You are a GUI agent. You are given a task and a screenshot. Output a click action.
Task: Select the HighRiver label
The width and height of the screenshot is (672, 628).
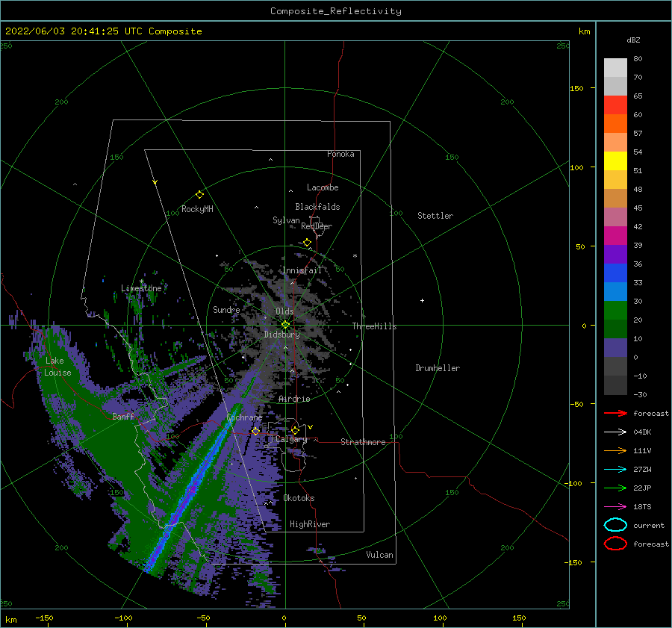pos(310,524)
